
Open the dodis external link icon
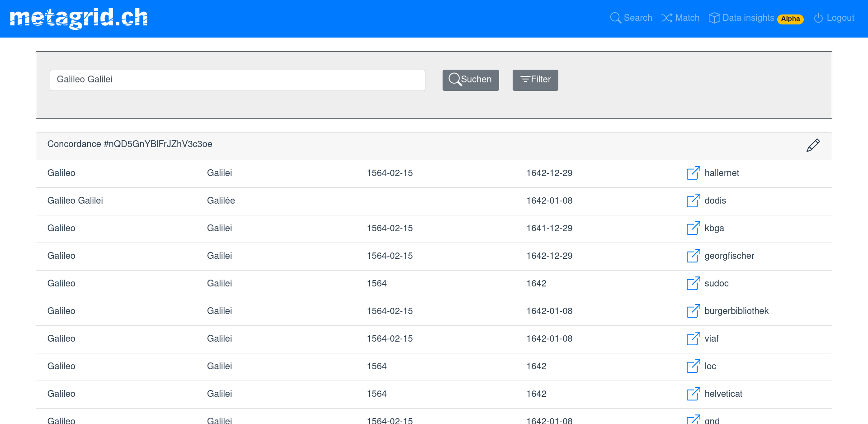tap(693, 200)
